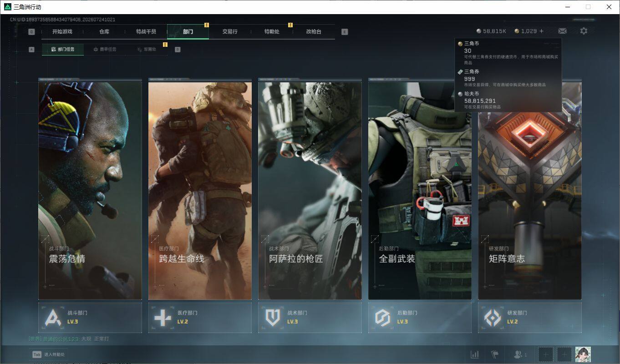Click the 医疗部门 cross emblem icon
Viewport: 620px width, 364px height.
point(163,318)
